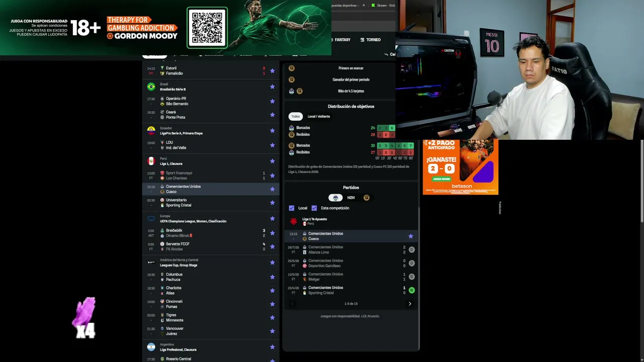This screenshot has width=644, height=362.
Task: Click the green W badge beside Sporting Cristal
Action: 412,290
